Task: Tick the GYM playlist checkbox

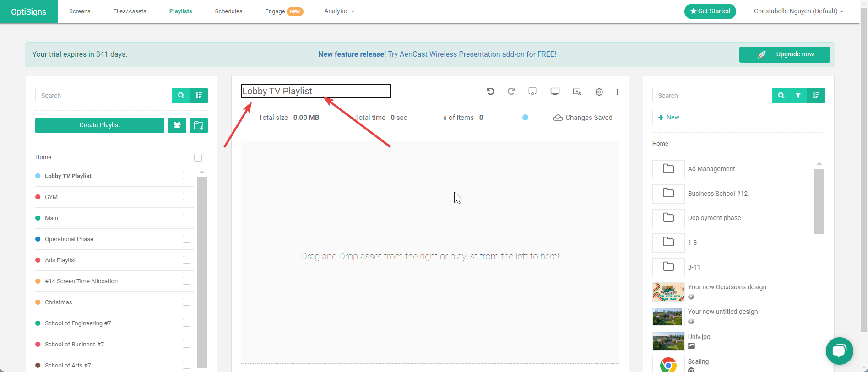Action: pos(186,197)
